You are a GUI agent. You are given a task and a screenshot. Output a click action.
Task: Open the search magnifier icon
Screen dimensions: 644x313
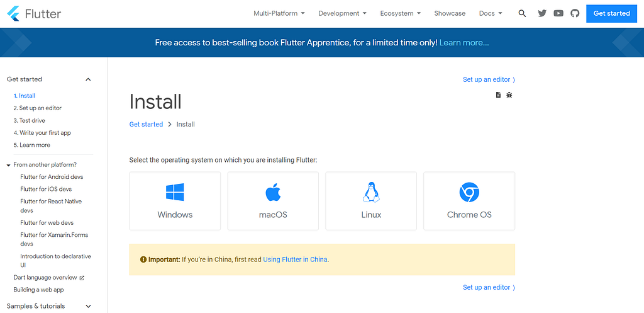[522, 14]
